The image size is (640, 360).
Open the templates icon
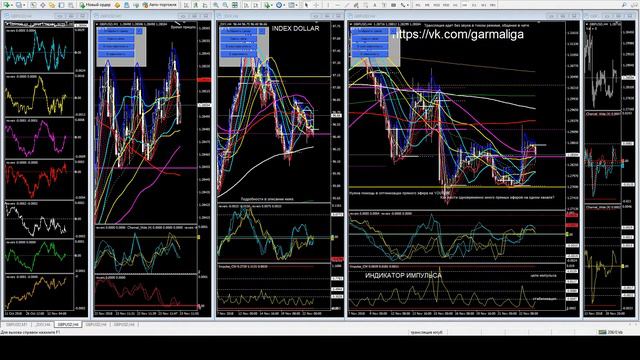coord(291,4)
